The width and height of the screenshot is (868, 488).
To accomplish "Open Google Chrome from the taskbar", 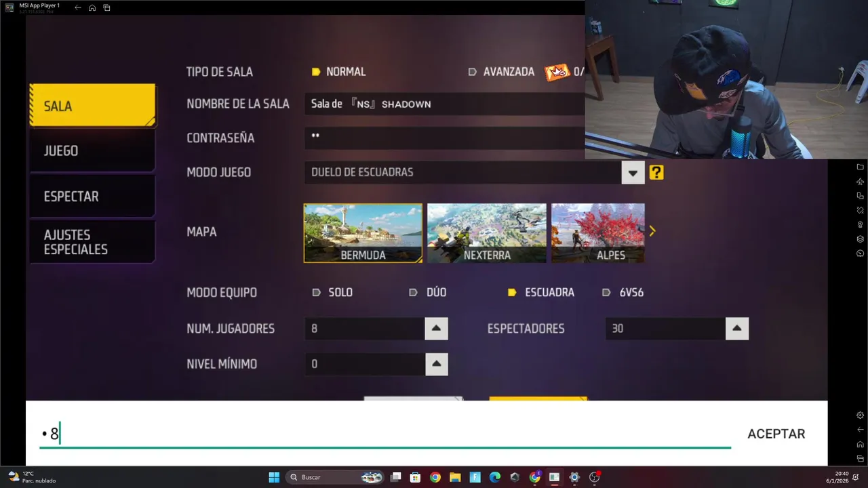I will point(435,477).
